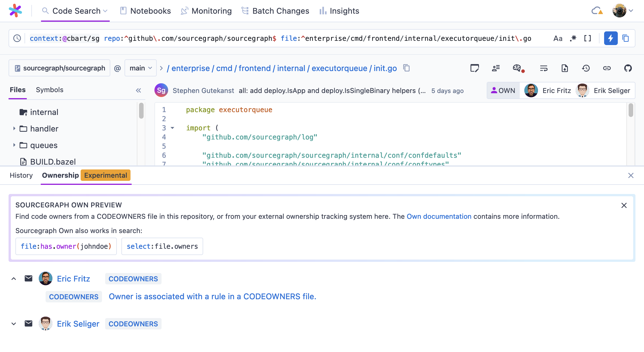Email Erik Seliger envelope icon
This screenshot has width=644, height=352.
28,324
